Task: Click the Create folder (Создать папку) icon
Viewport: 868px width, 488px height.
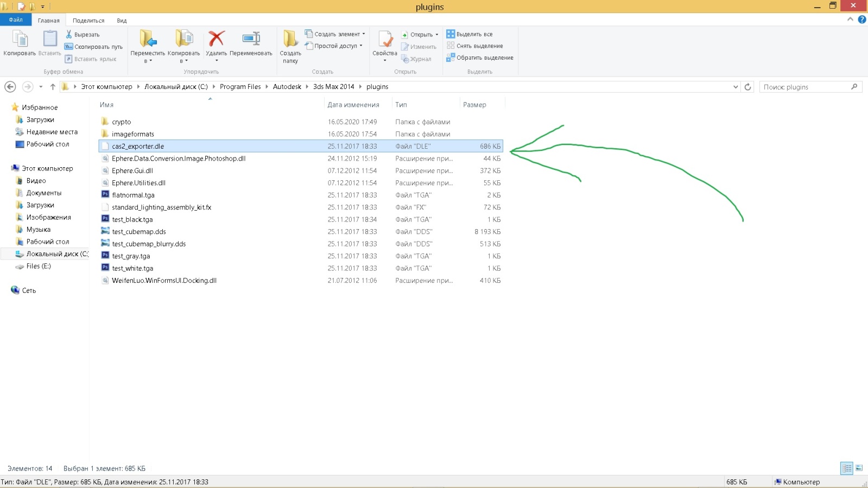Action: (x=290, y=39)
